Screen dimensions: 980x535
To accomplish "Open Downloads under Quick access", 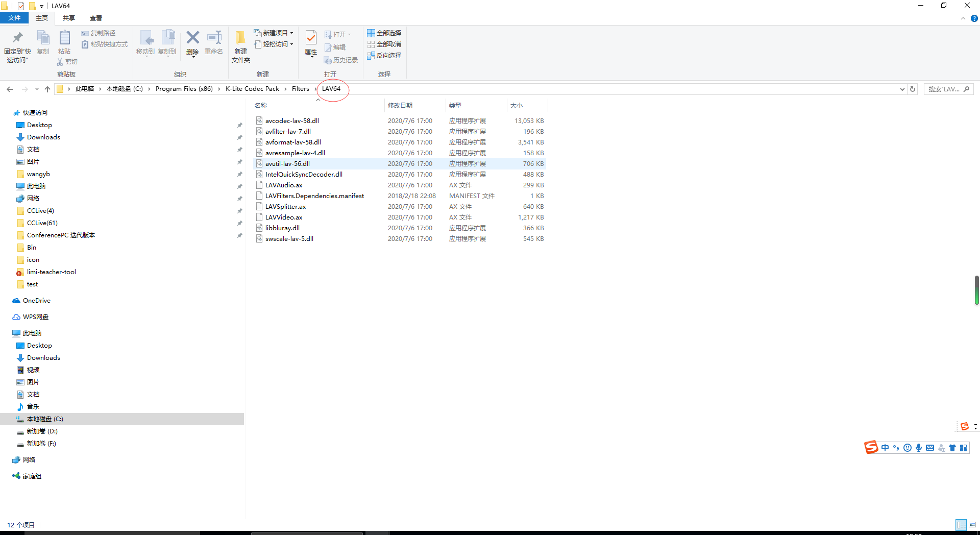I will tap(43, 137).
